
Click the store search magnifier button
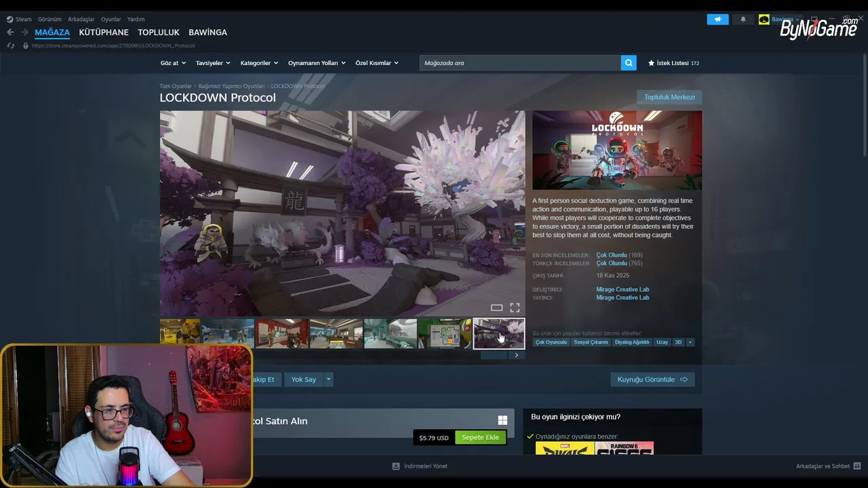629,63
